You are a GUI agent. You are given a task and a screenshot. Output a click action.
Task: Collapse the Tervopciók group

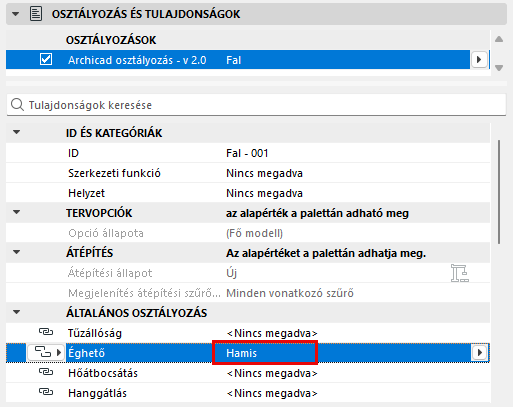coord(16,212)
